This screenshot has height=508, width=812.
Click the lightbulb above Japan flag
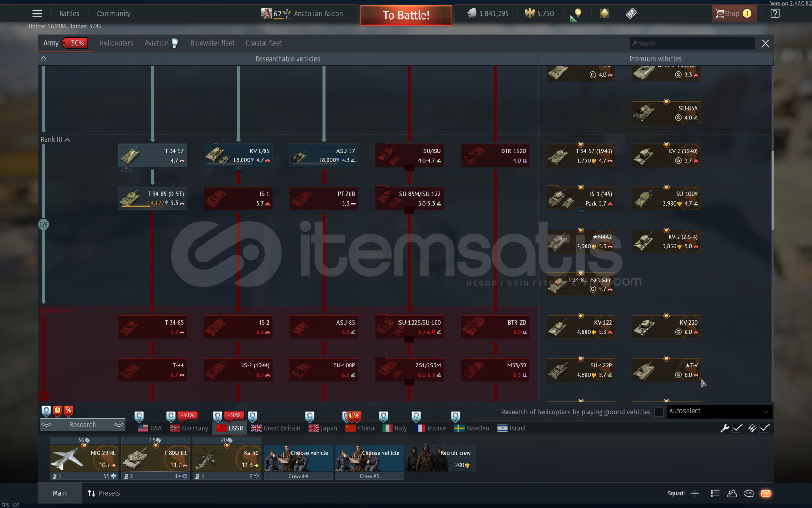tap(310, 417)
